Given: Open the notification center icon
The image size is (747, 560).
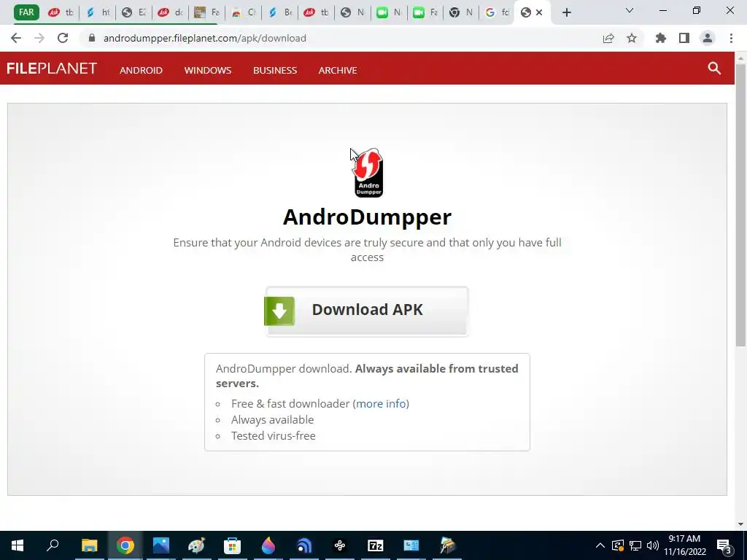Looking at the screenshot, I should (x=724, y=545).
